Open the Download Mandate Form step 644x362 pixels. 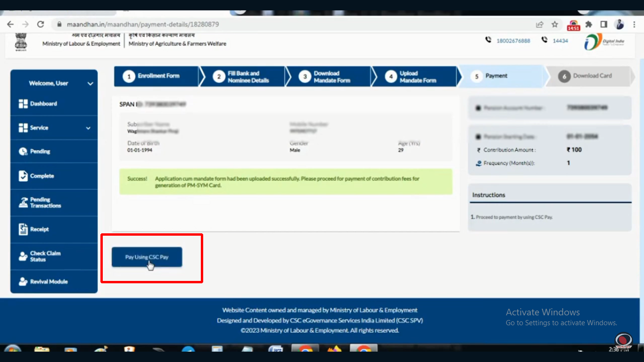click(329, 77)
